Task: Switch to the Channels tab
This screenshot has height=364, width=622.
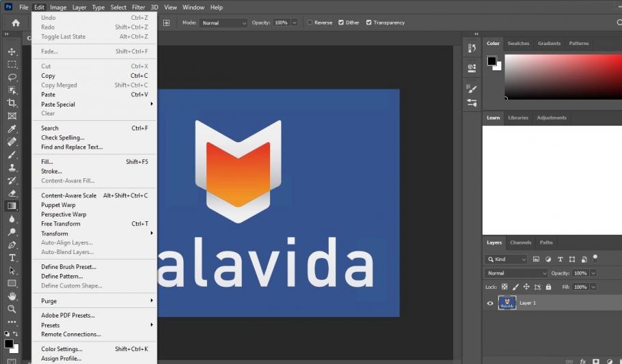Action: tap(520, 242)
